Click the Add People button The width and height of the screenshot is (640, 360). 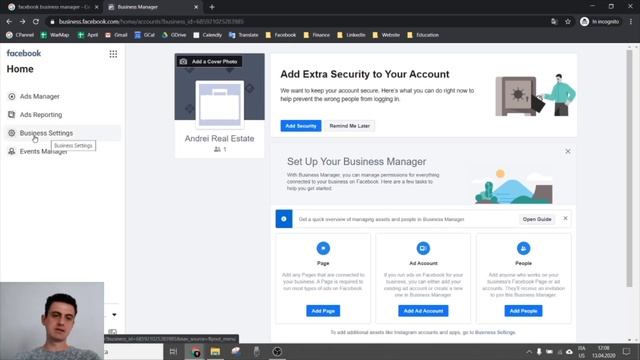pos(523,311)
